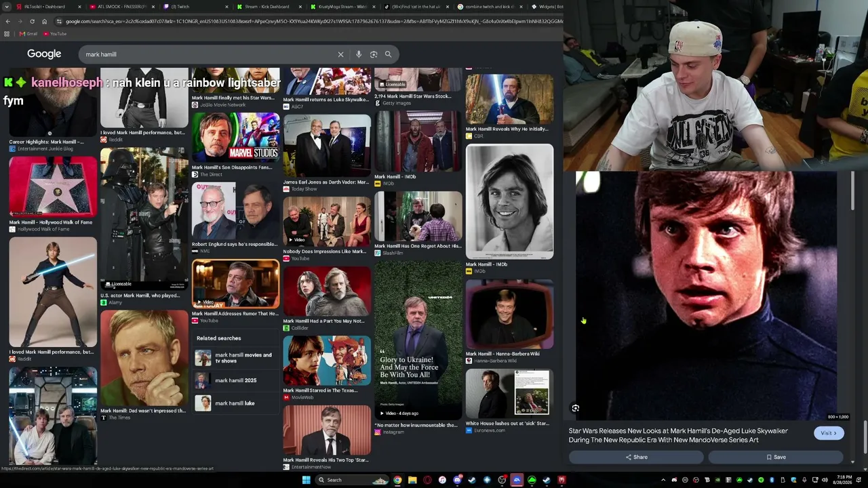Open the 'Robert Englund says he's responsible' thumbnail
Viewport: 868px width, 488px height.
(235, 211)
